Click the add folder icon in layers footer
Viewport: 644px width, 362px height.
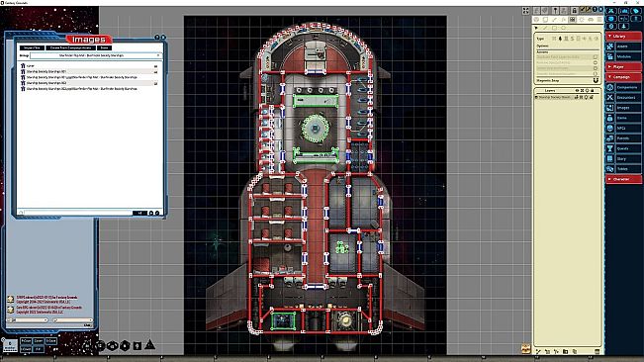(x=566, y=351)
